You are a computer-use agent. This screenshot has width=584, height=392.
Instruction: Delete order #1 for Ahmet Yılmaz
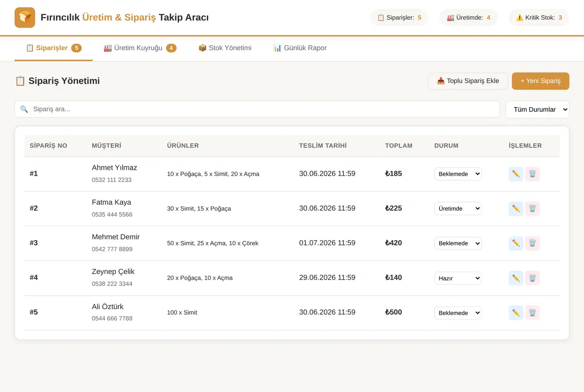pos(532,174)
